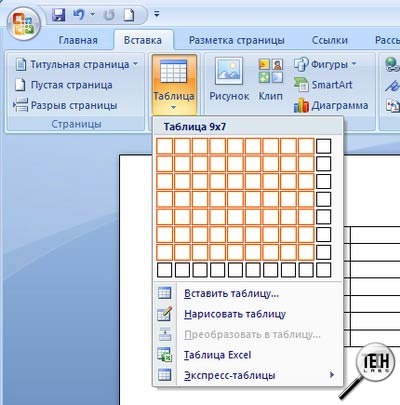
Task: Save the document with floppy icon
Action: pyautogui.click(x=59, y=15)
